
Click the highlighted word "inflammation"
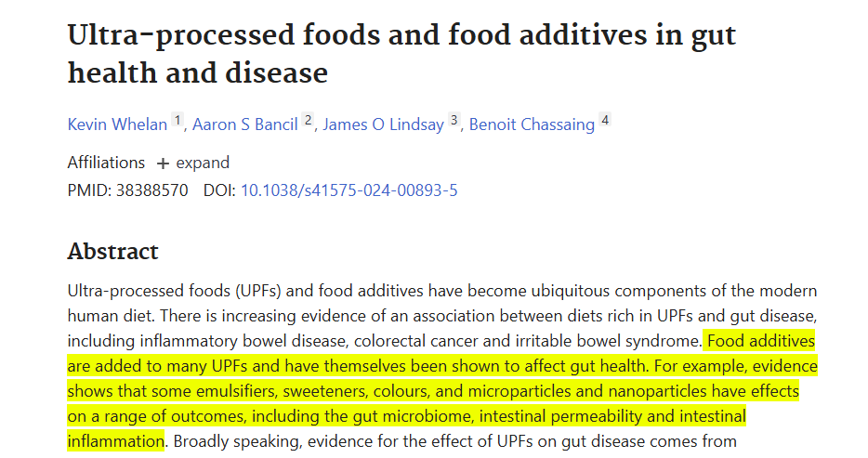click(116, 440)
